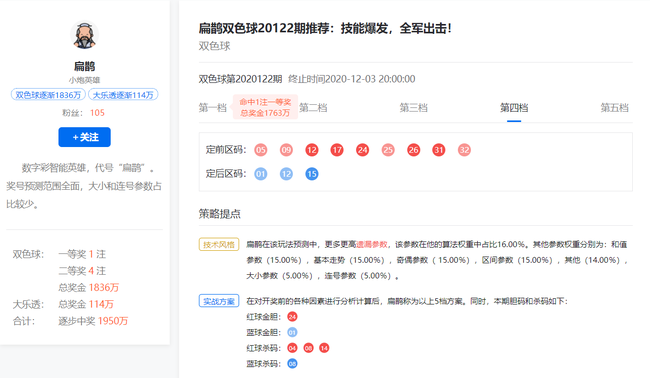Open the 第五档 tab

[615, 108]
